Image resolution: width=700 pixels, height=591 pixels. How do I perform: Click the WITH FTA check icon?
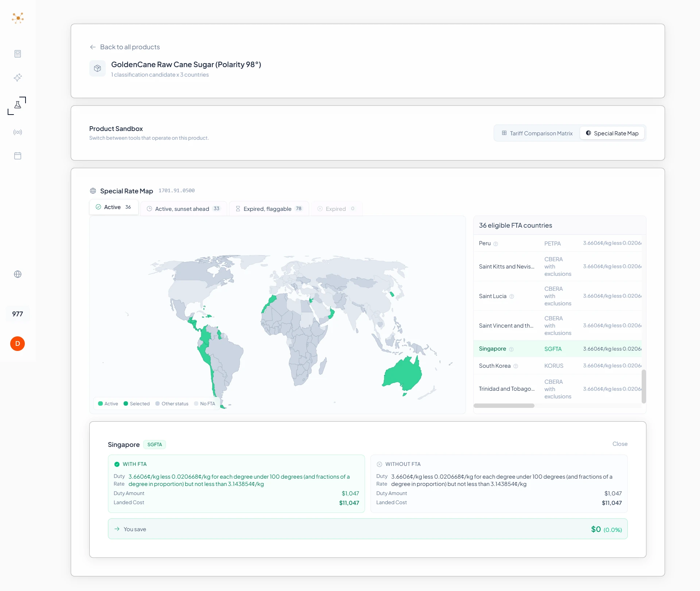(117, 464)
